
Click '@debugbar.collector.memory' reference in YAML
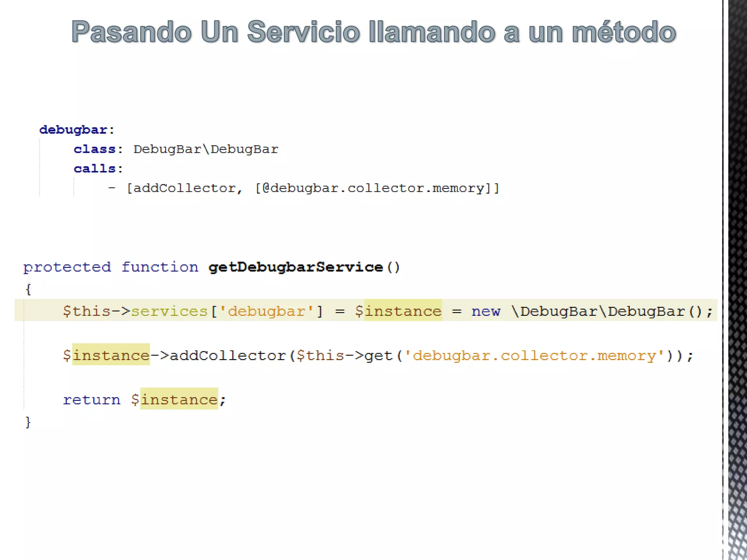point(373,188)
